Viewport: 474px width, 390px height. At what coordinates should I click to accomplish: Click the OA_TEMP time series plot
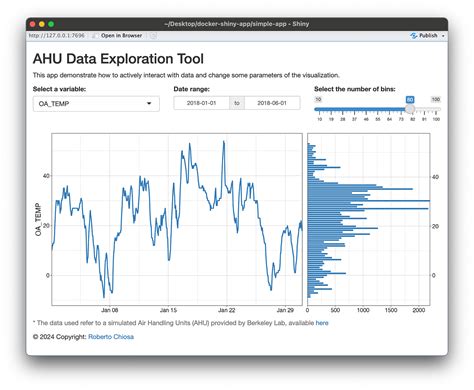click(177, 219)
